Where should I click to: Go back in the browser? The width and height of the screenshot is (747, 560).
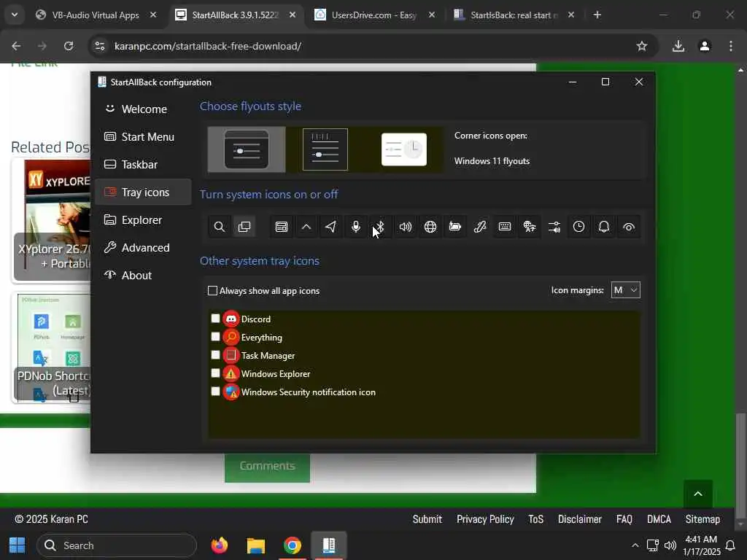click(16, 46)
